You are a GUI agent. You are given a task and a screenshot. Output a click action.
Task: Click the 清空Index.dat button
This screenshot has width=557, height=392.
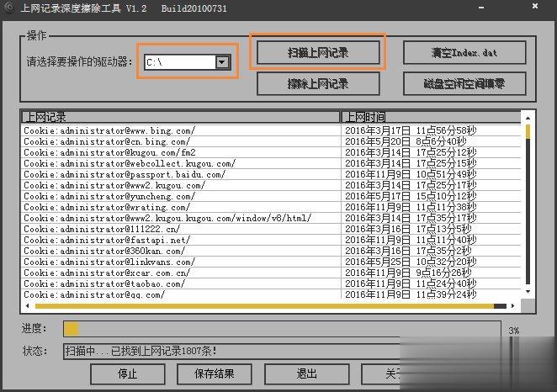click(464, 52)
